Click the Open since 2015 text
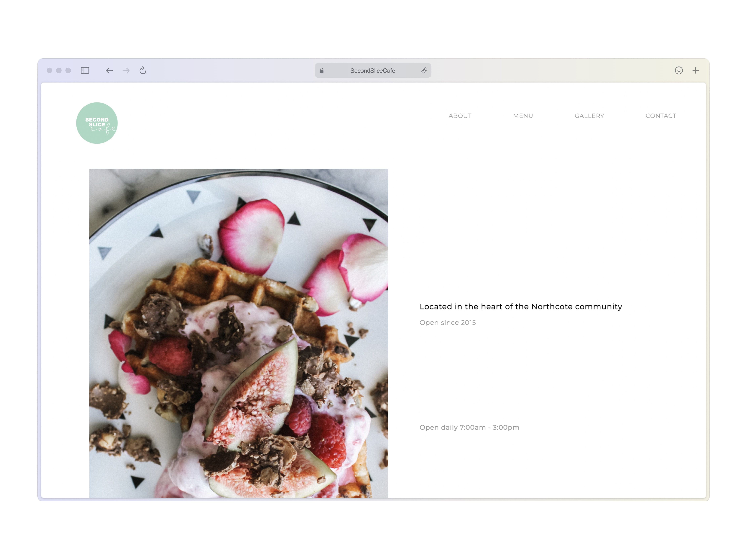 pyautogui.click(x=447, y=323)
